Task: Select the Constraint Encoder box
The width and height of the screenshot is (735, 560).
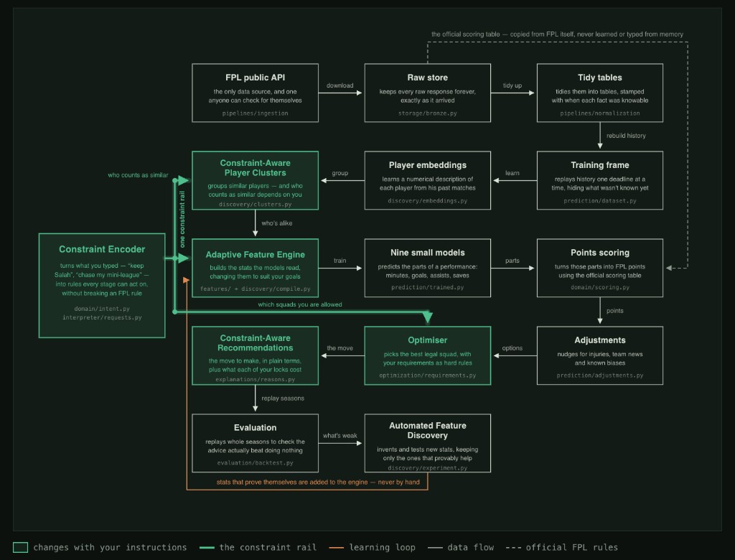Action: click(x=102, y=285)
